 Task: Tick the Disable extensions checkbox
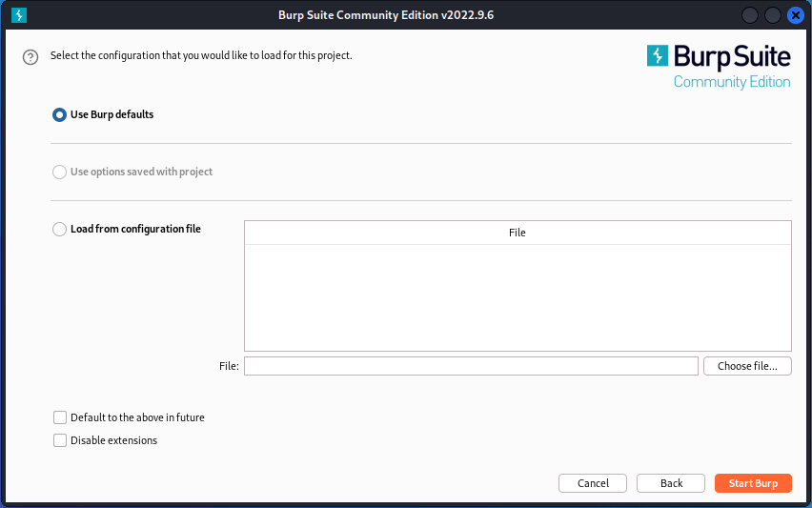point(60,440)
